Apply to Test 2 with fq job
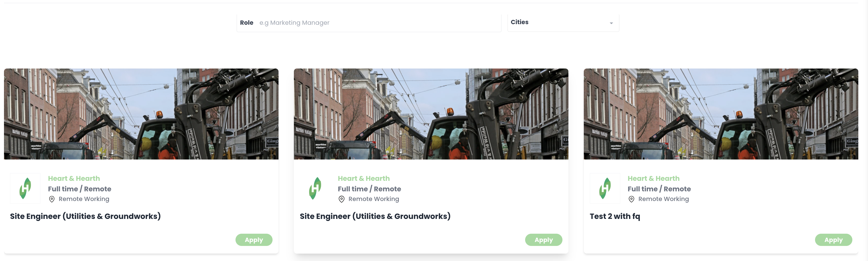The height and width of the screenshot is (261, 868). (833, 240)
